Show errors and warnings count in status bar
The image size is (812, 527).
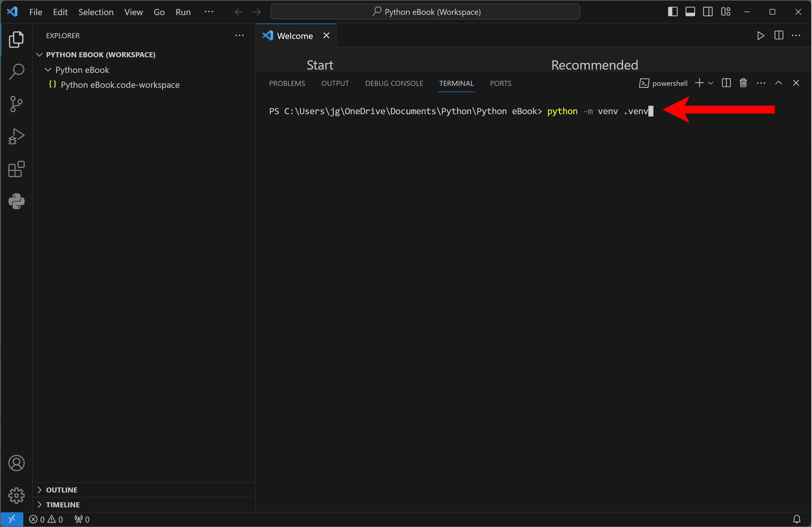tap(46, 519)
